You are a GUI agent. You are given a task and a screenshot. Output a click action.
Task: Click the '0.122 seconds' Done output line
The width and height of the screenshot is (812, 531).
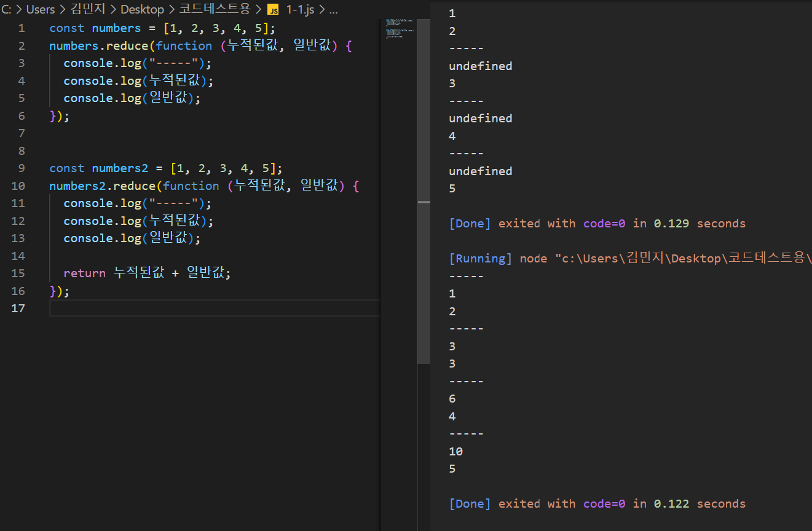pos(597,504)
